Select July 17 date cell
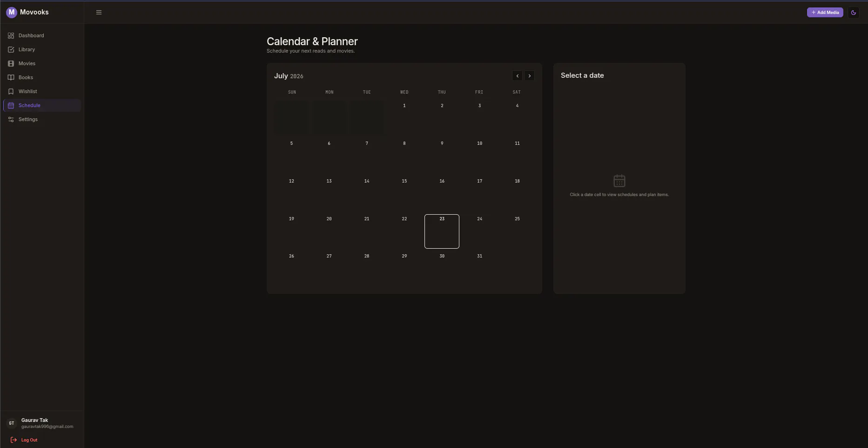 (480, 193)
